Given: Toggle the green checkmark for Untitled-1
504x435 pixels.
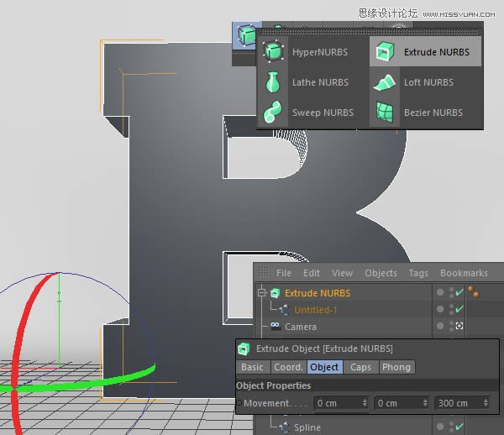Looking at the screenshot, I should click(459, 310).
